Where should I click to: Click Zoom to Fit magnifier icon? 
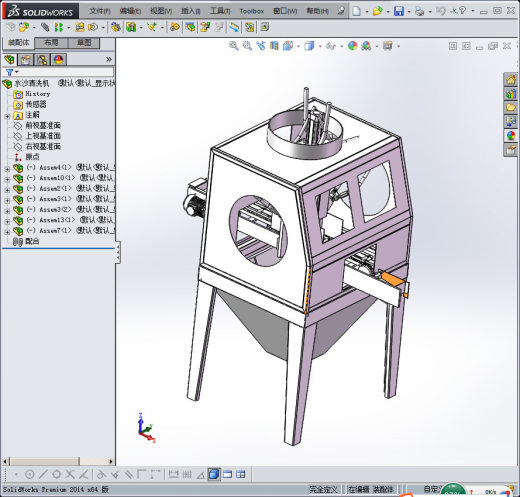(234, 46)
